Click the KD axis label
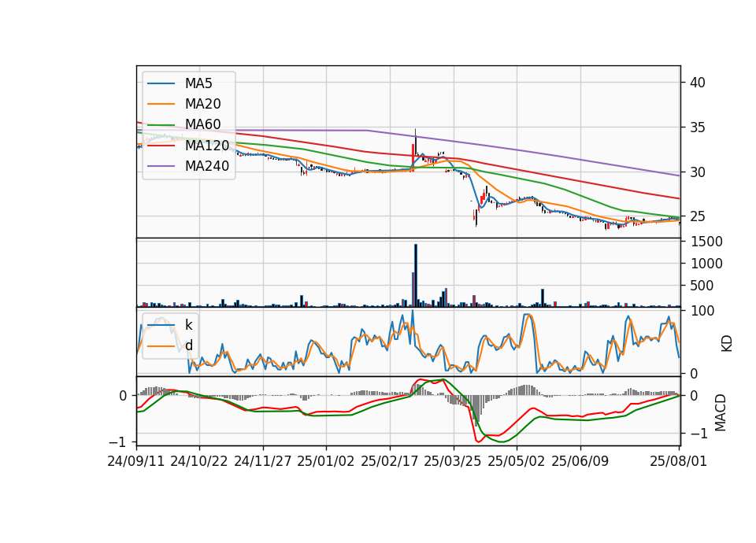The image size is (756, 543). click(x=727, y=344)
